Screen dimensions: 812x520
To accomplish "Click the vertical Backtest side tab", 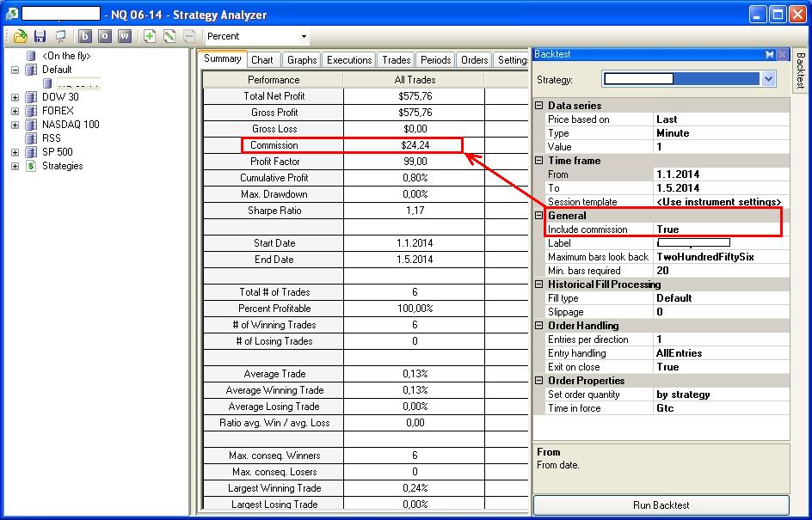I will pyautogui.click(x=800, y=70).
